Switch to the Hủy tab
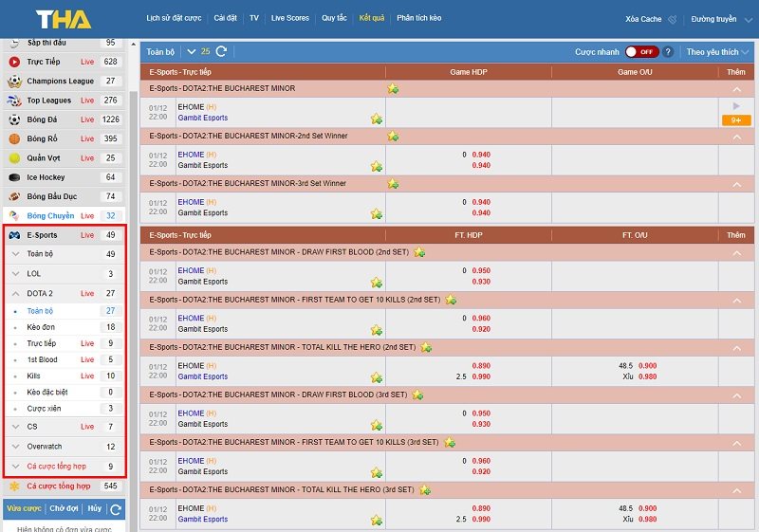Viewport: 759px width, 532px height. pyautogui.click(x=94, y=508)
